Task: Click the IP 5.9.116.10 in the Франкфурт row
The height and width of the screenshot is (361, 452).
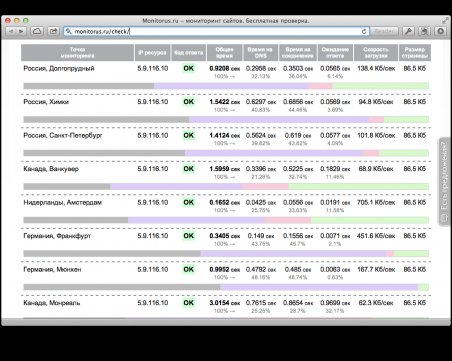Action: point(153,236)
